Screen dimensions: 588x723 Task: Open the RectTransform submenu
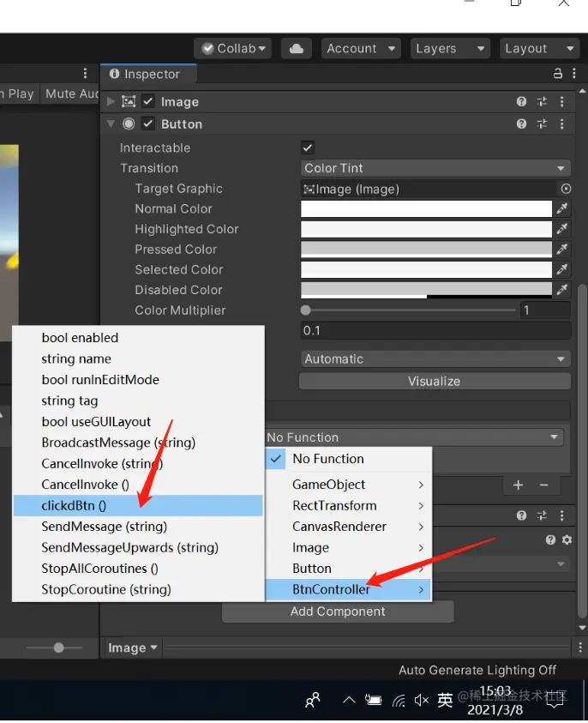349,505
